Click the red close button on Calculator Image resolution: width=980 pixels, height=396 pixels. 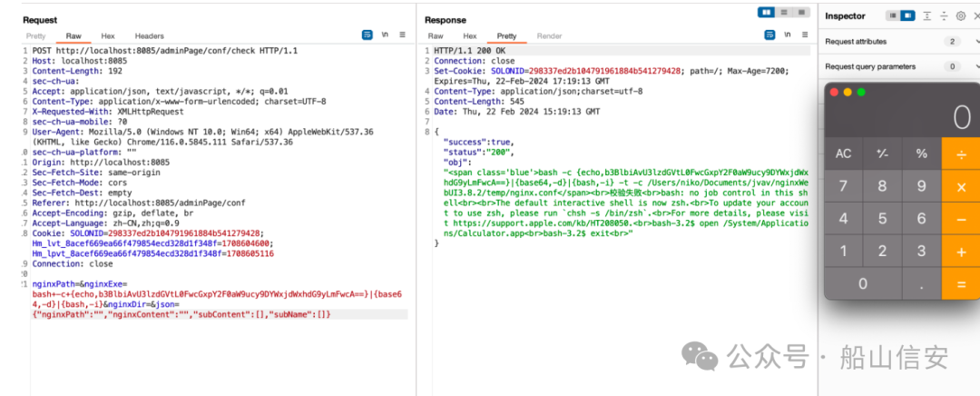coord(834,92)
